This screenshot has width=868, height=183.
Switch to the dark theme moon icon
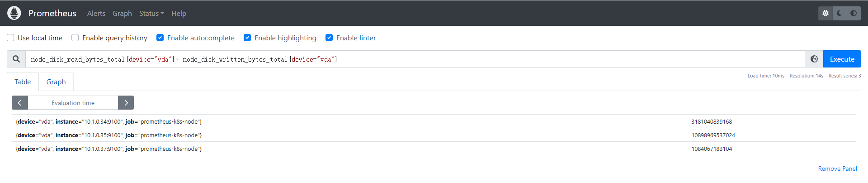[x=840, y=13]
